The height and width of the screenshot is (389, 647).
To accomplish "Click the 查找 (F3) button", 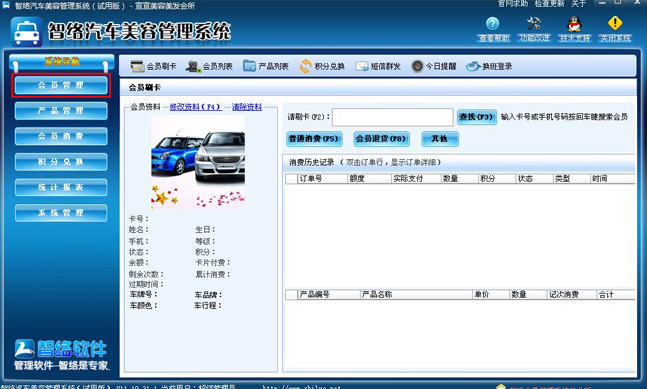I will pyautogui.click(x=477, y=117).
